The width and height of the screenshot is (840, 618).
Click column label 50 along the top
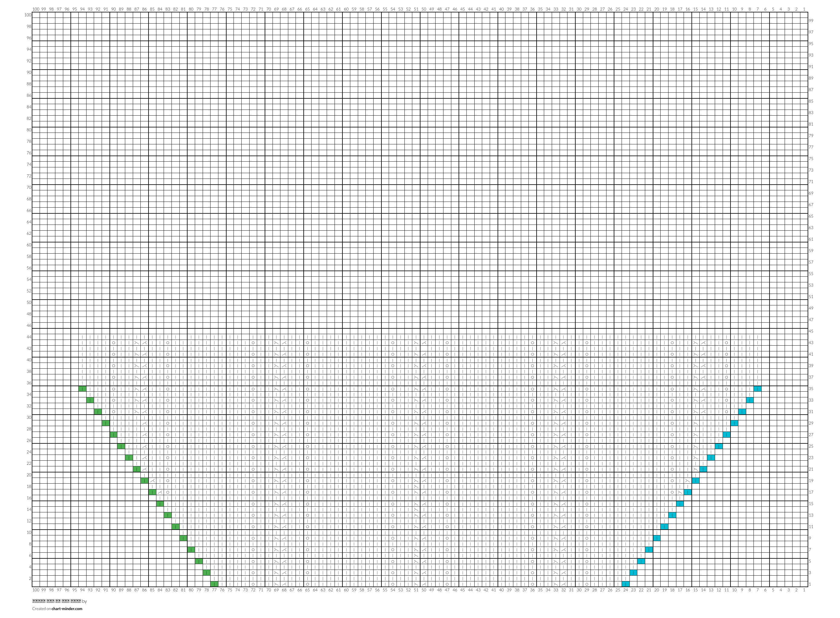423,9
